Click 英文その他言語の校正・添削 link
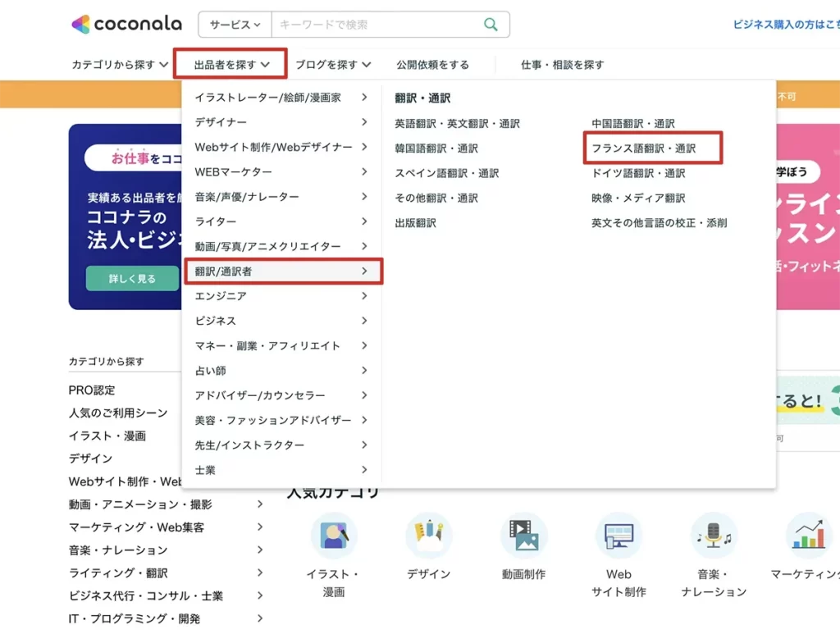The image size is (840, 634). point(659,223)
